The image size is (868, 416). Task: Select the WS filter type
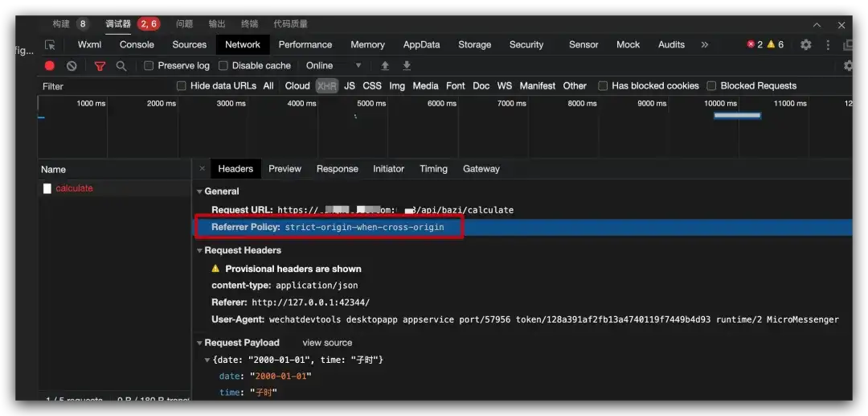pyautogui.click(x=504, y=86)
